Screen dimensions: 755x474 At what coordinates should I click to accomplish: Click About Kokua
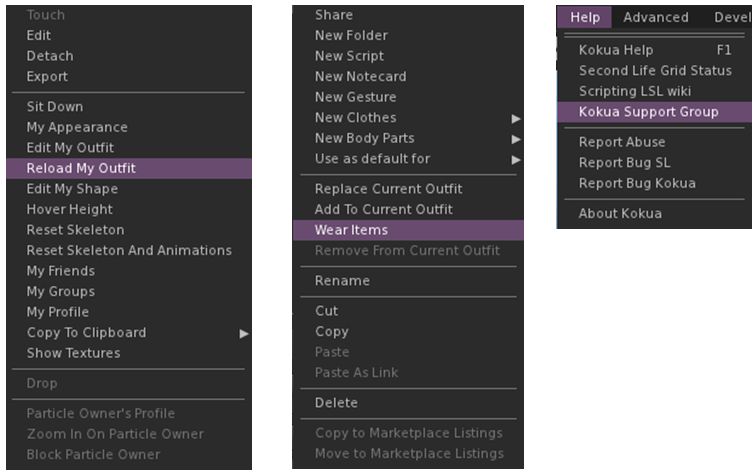point(620,213)
